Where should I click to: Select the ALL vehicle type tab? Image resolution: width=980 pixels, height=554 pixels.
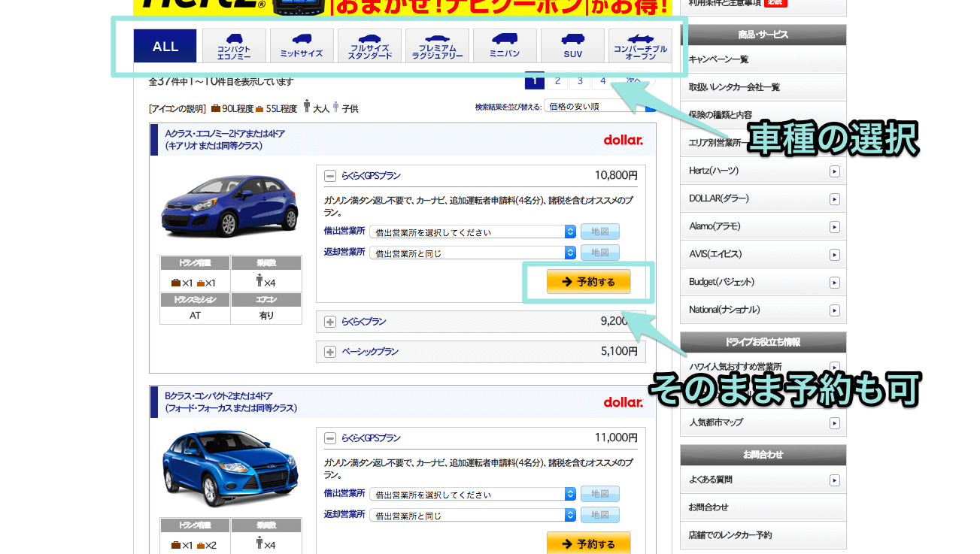pos(165,46)
